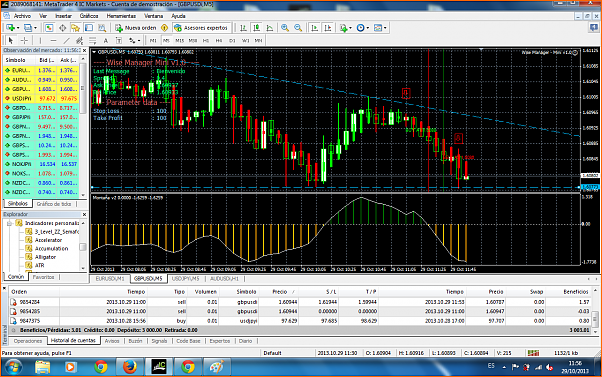
Task: Switch to the Operaciones terminal tab
Action: 28,341
